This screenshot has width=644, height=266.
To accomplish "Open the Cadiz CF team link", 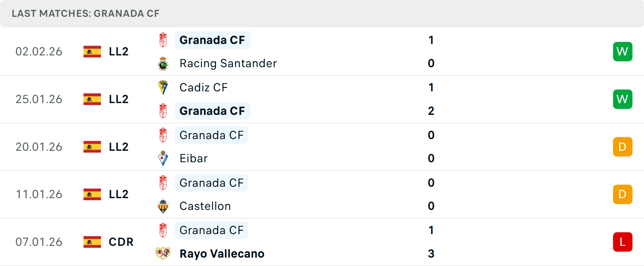I will pyautogui.click(x=203, y=87).
